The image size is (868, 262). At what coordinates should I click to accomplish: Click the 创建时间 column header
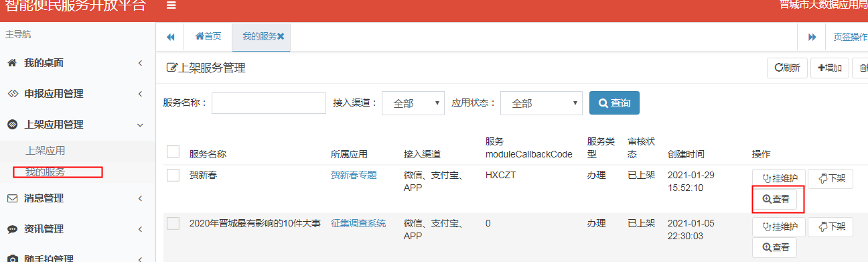[x=686, y=154]
